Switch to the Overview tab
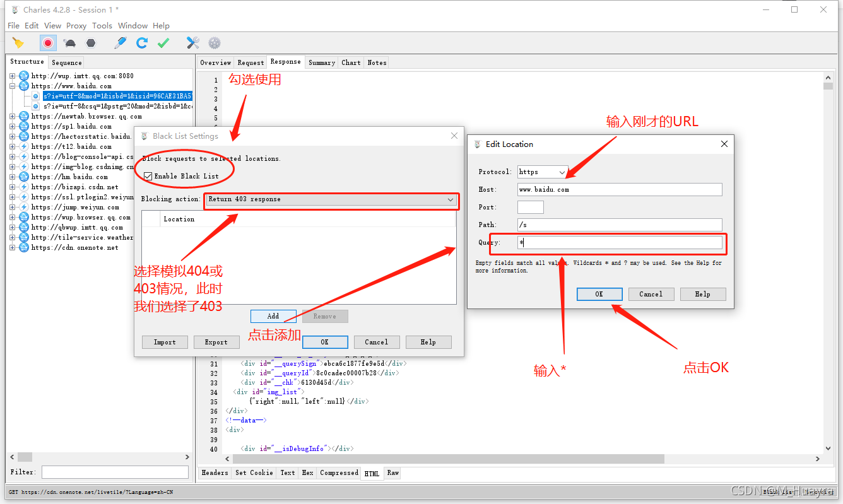 click(216, 62)
